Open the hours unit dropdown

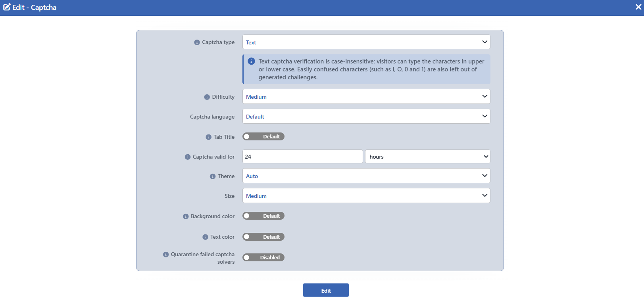point(428,156)
